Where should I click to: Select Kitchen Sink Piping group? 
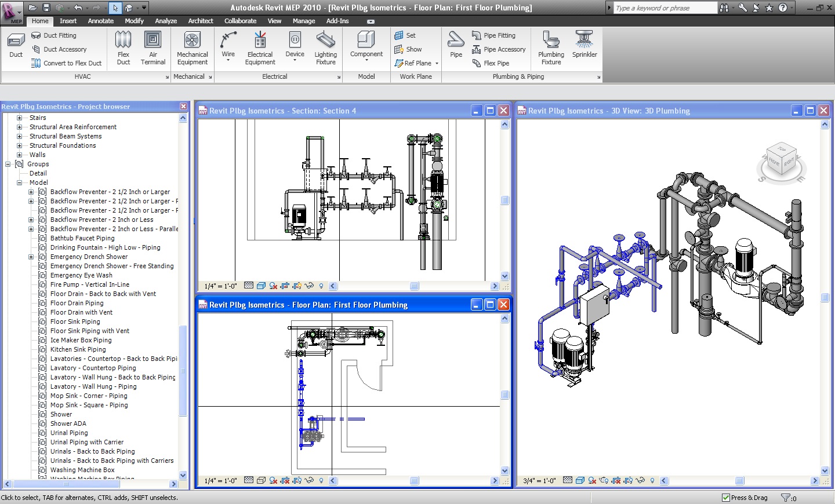[x=78, y=349]
